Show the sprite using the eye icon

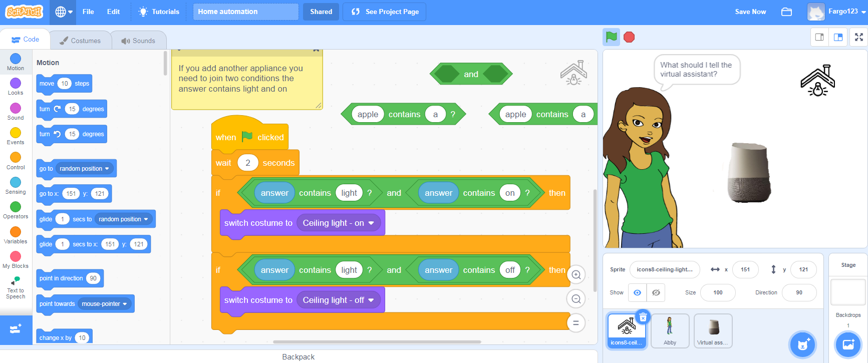coord(637,292)
